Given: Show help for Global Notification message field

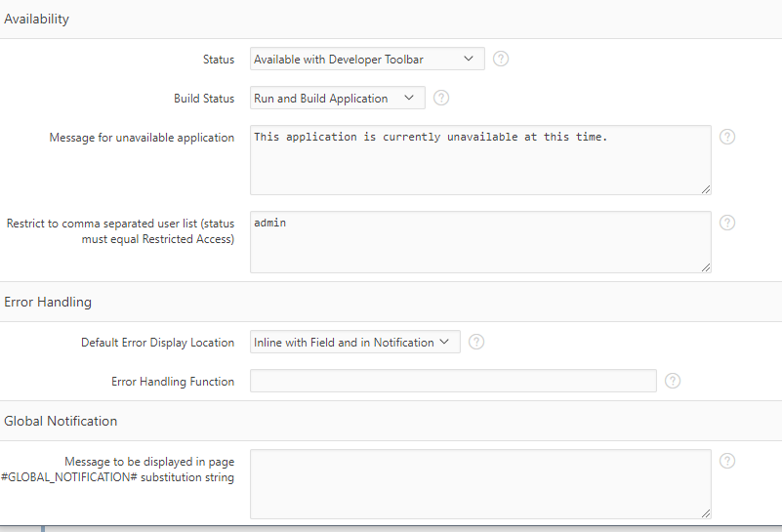Looking at the screenshot, I should pyautogui.click(x=727, y=461).
